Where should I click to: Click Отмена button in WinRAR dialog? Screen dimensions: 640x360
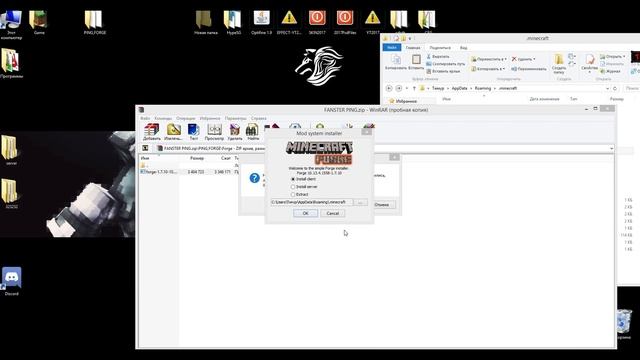384,204
